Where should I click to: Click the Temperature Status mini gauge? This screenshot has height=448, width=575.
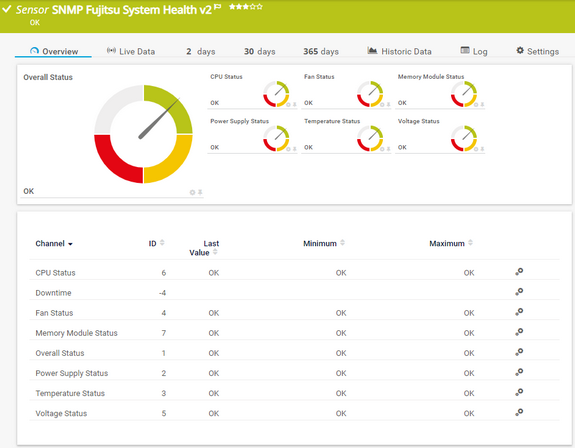tap(370, 138)
